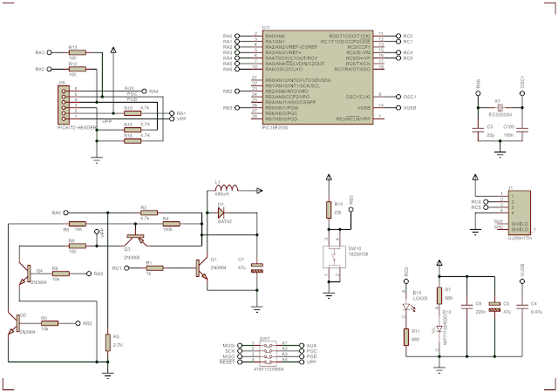The height and width of the screenshot is (392, 558).
Task: Select crystal X1 symbol
Action: tap(500, 107)
